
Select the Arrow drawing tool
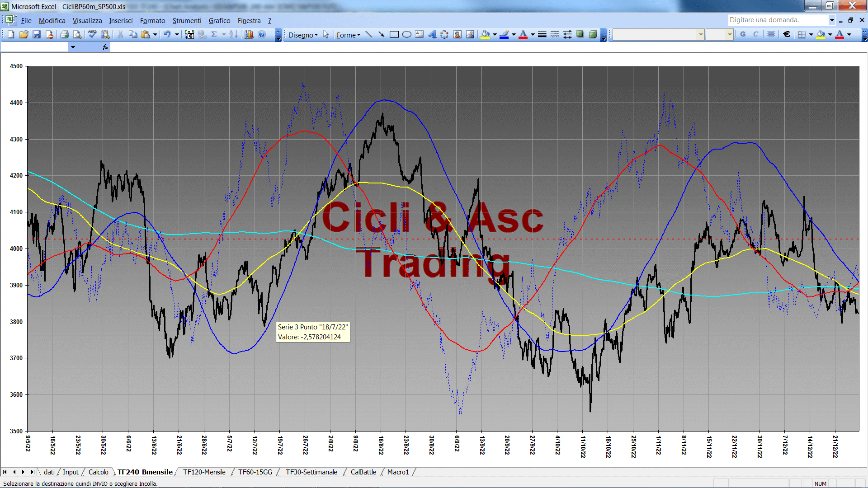382,34
